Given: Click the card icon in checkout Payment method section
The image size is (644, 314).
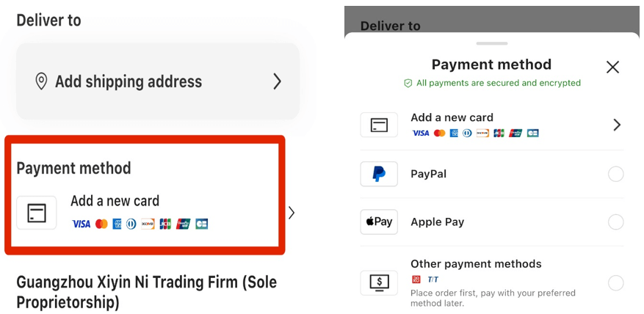Looking at the screenshot, I should coord(37,213).
